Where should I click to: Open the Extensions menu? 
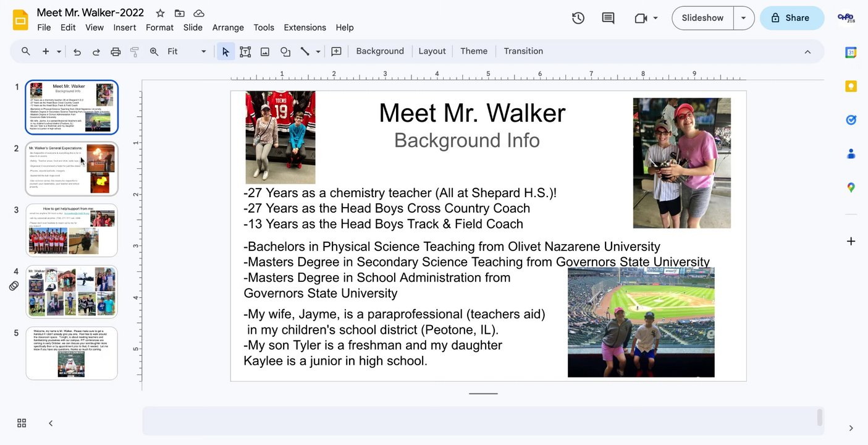(305, 27)
